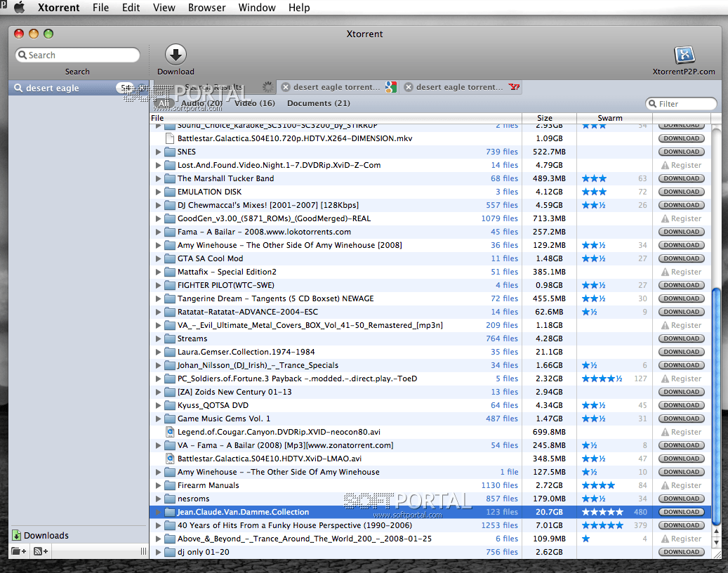Click the nesroms folder icon
The height and width of the screenshot is (573, 728).
tap(170, 499)
